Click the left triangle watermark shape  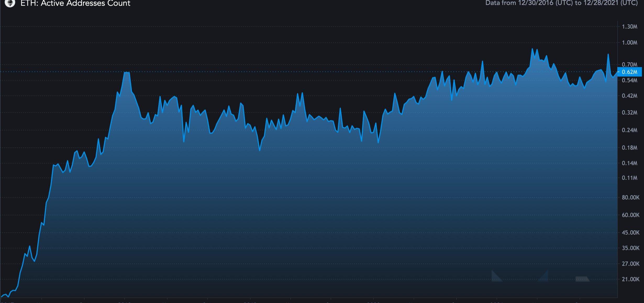click(495, 277)
